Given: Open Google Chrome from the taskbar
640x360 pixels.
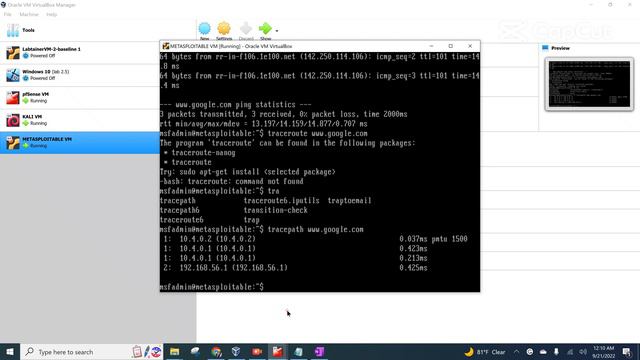Looking at the screenshot, I should click(216, 352).
